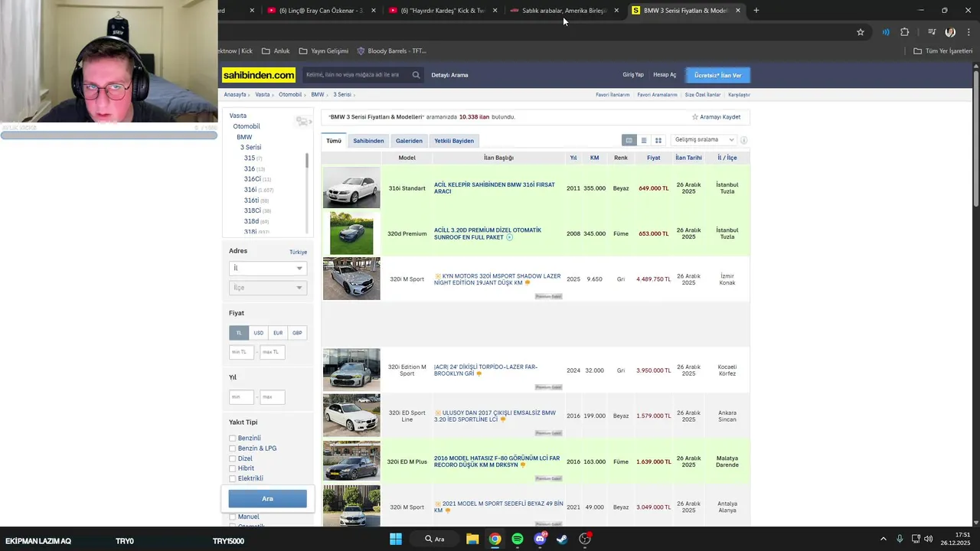Sort results by the KM column header

[x=594, y=158]
